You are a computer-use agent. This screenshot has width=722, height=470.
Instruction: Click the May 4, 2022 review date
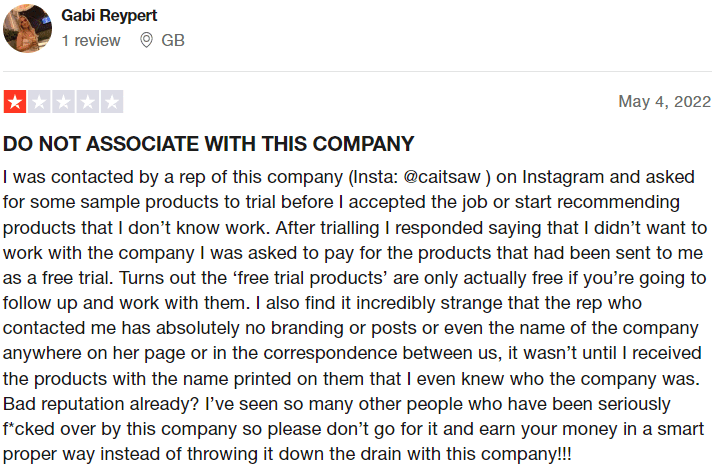point(664,101)
